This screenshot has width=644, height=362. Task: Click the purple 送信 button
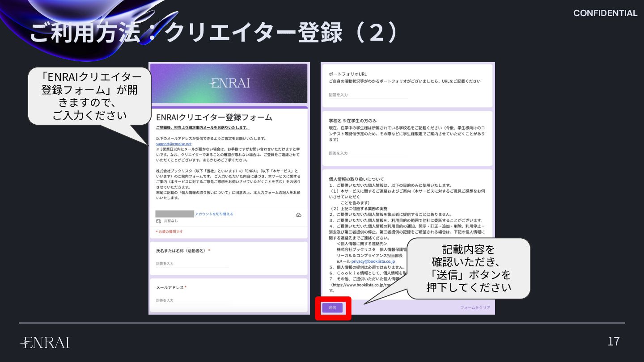tap(332, 308)
